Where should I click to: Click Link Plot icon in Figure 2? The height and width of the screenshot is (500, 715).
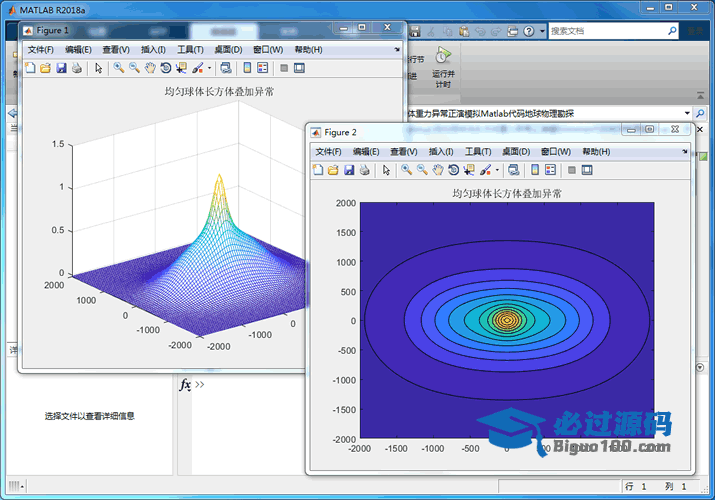point(513,170)
